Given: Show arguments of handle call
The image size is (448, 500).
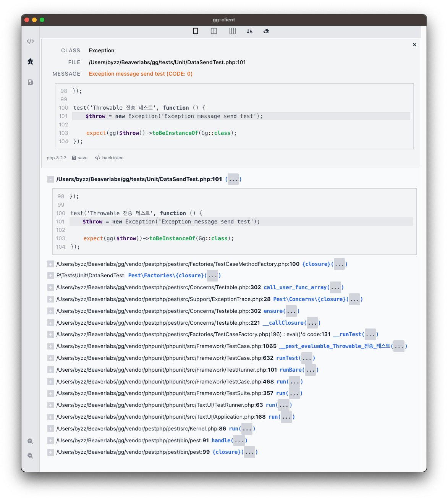Looking at the screenshot, I should pyautogui.click(x=239, y=440).
